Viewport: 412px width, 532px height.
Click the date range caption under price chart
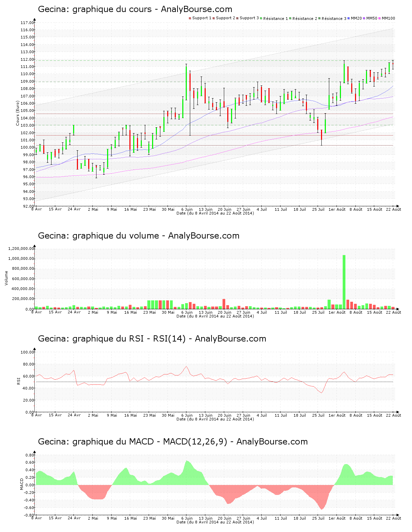(x=215, y=213)
